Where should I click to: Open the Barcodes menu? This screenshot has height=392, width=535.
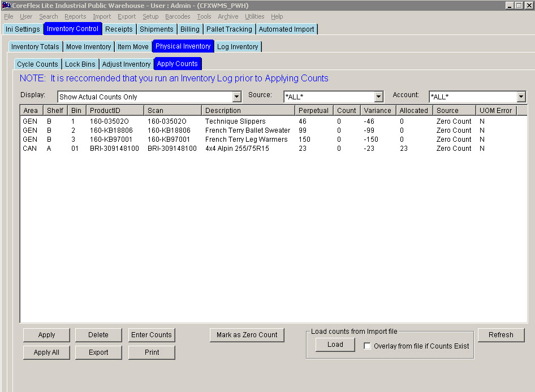point(178,16)
